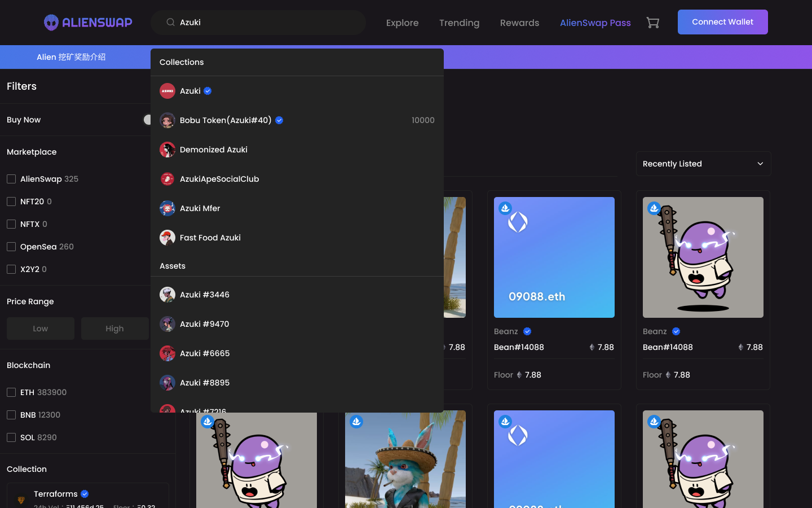
Task: Click the search magnifier icon
Action: coord(170,23)
